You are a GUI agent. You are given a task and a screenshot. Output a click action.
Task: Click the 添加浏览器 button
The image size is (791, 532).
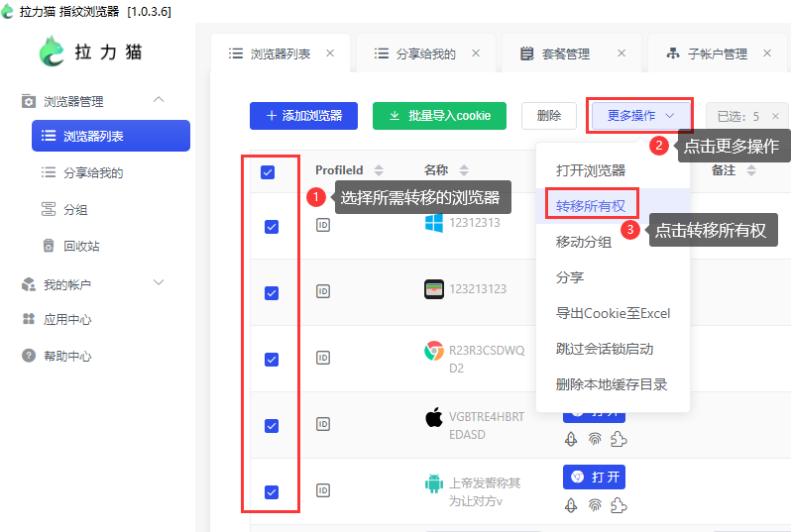pos(303,116)
